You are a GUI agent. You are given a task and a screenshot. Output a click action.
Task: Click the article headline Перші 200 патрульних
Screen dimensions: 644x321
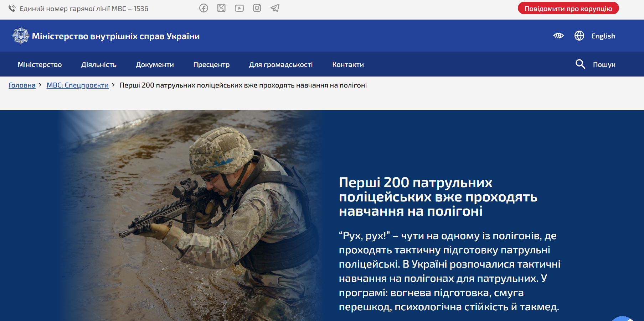(x=438, y=196)
